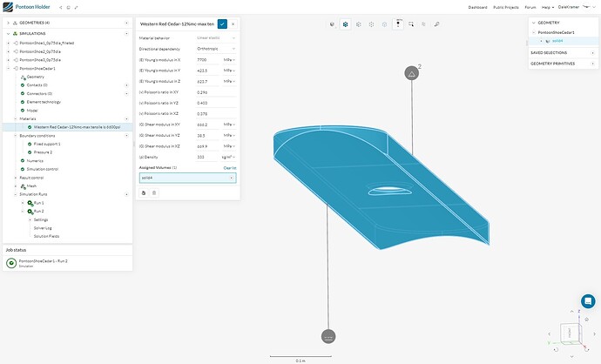Screen dimensions: 601x364
Task: Add a new boundary condition
Action: (127, 136)
